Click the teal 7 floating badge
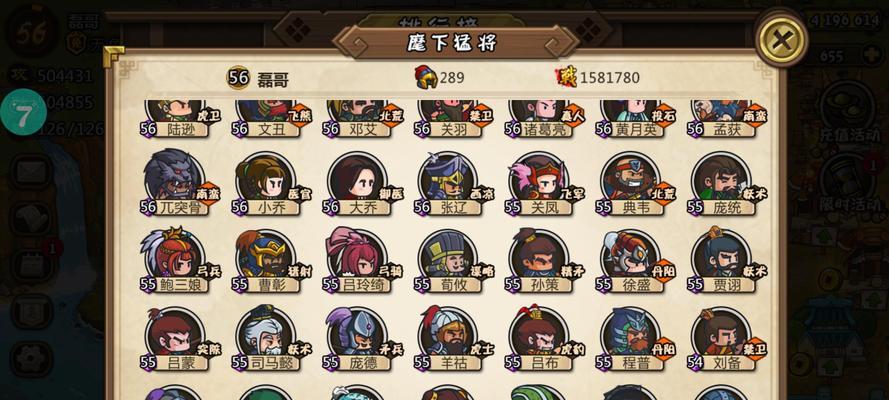Viewport: 889px width, 400px height. [23, 113]
